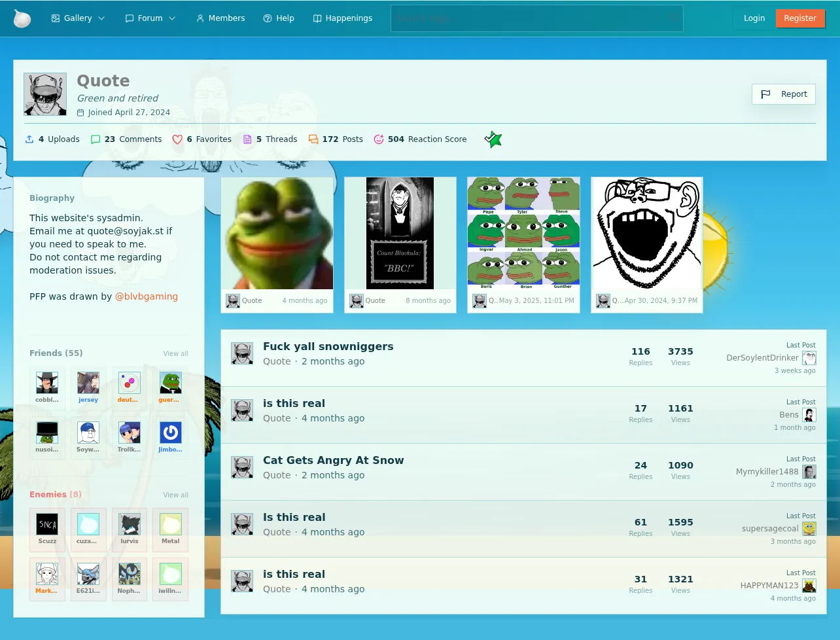Click the orange Register button
840x640 pixels.
[x=800, y=18]
